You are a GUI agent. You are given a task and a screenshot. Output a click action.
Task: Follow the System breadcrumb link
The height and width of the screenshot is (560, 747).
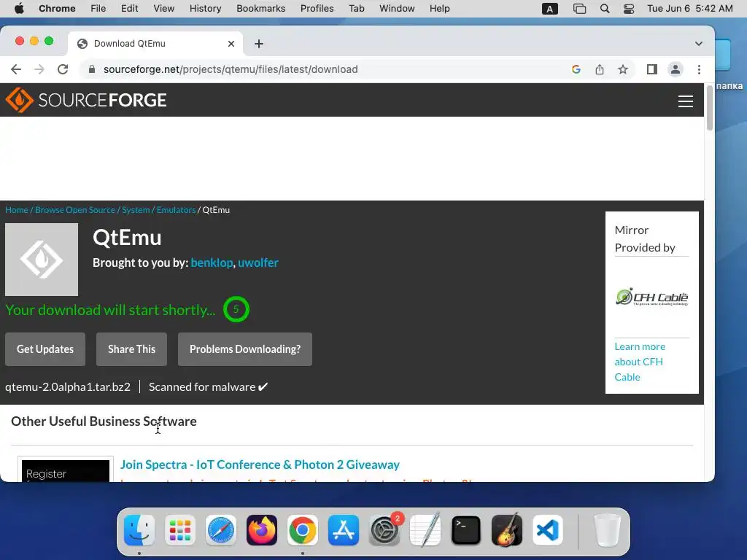136,210
